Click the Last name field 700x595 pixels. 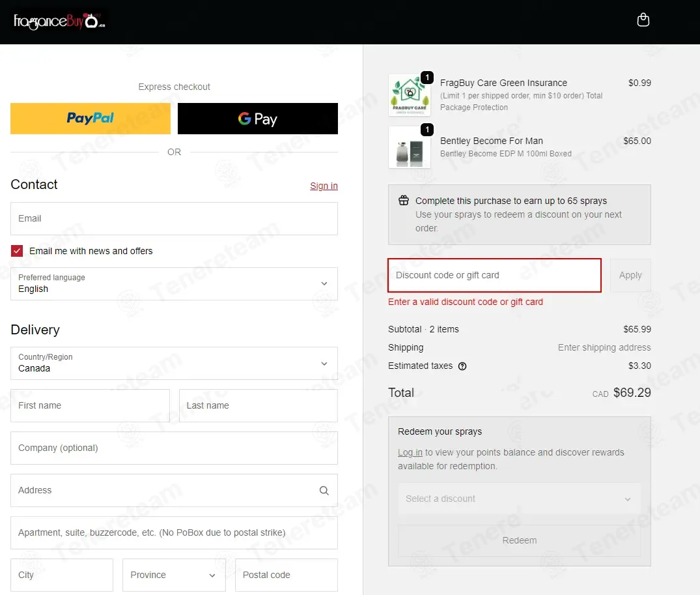259,405
